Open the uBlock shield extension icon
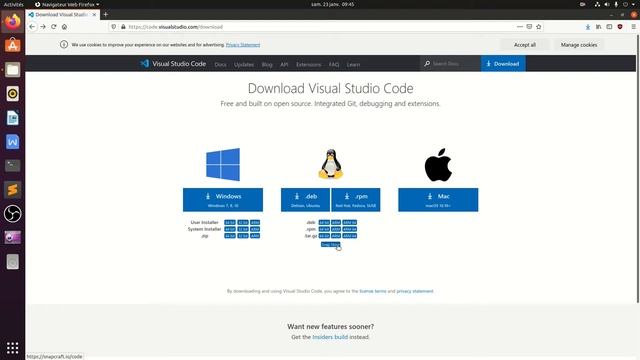 620,27
